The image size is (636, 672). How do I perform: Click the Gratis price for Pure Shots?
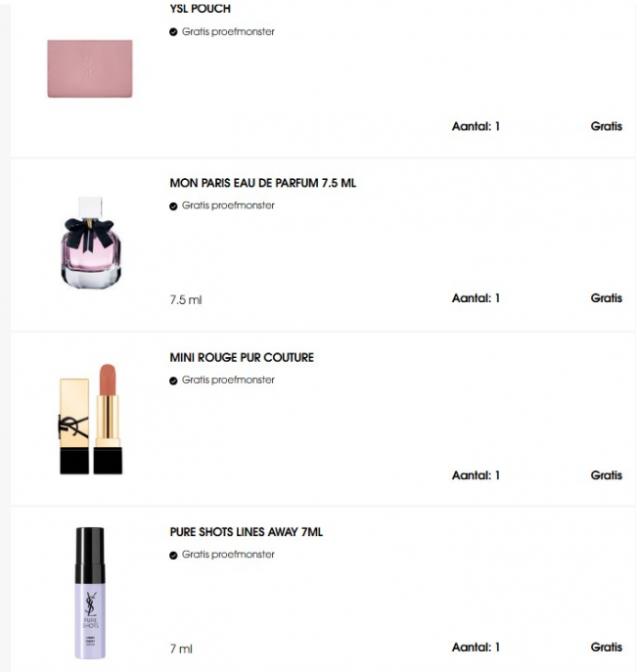pos(606,648)
